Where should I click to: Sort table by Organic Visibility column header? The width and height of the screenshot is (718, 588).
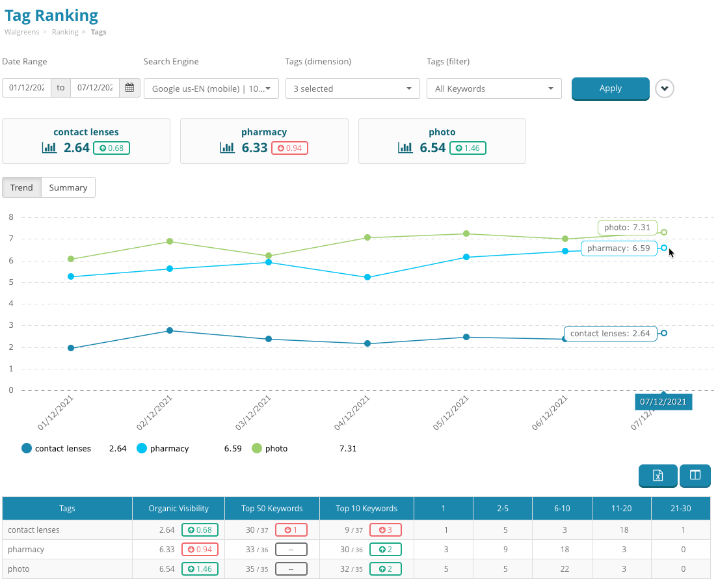178,509
